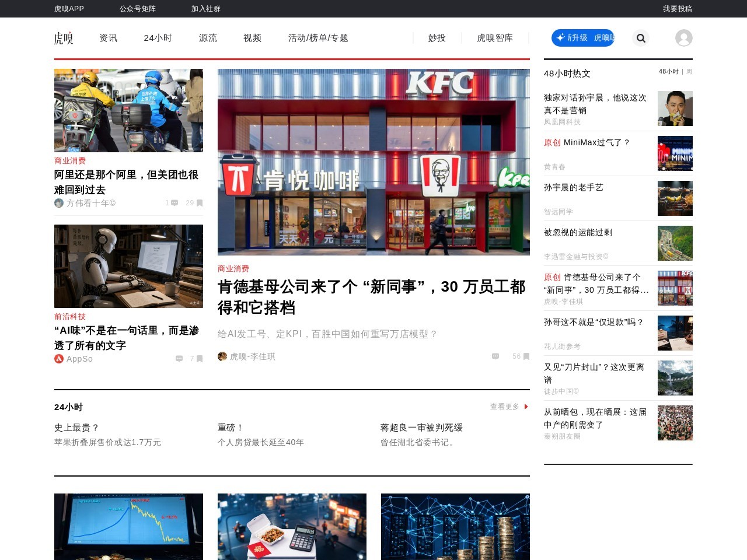Open the search magnifier icon
This screenshot has height=560, width=747.
[641, 38]
